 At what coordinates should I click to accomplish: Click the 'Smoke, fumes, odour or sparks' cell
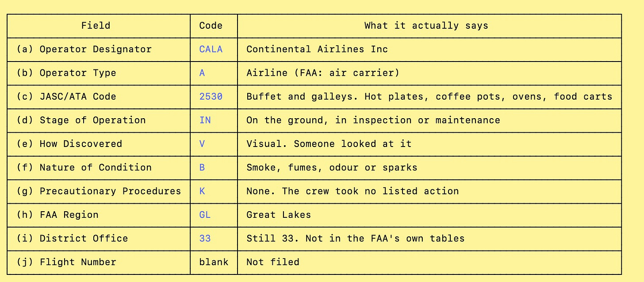429,167
